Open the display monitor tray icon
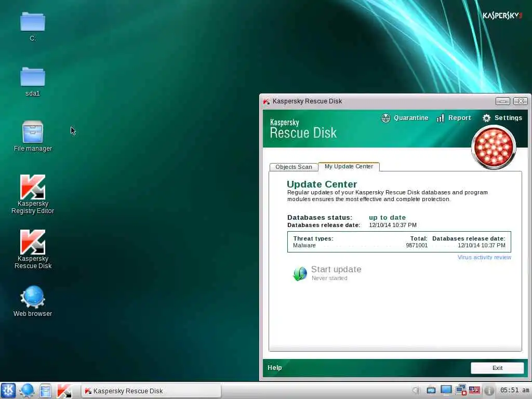The width and height of the screenshot is (532, 399). pyautogui.click(x=446, y=390)
